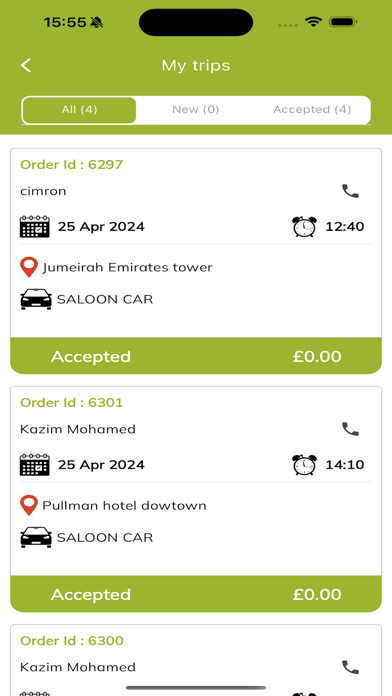
Task: Tap the Wi-Fi status icon
Action: (x=314, y=22)
